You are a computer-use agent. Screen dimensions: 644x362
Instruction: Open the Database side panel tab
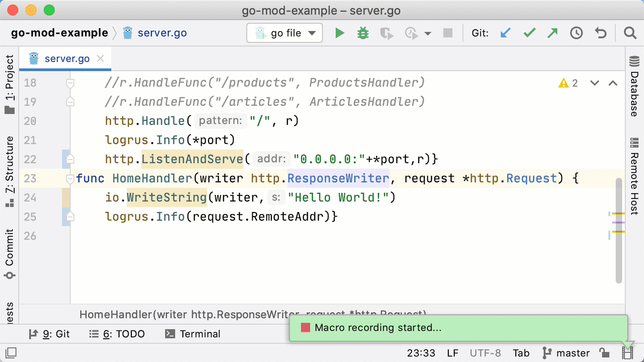click(634, 87)
